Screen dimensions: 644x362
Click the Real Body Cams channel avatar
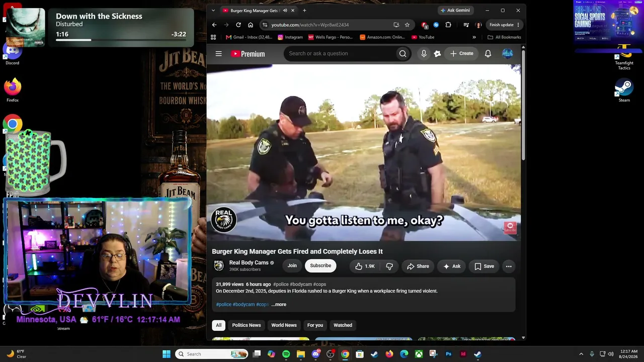[219, 265]
